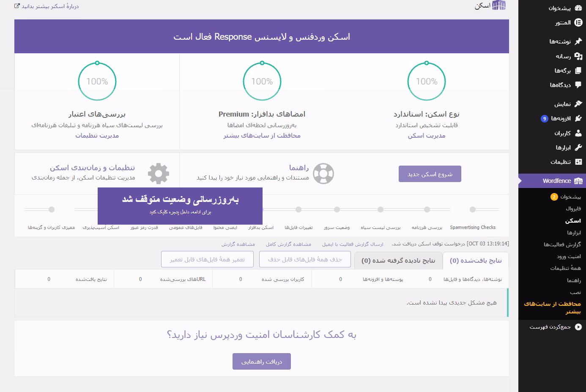Click the کاربران users icon

(578, 133)
